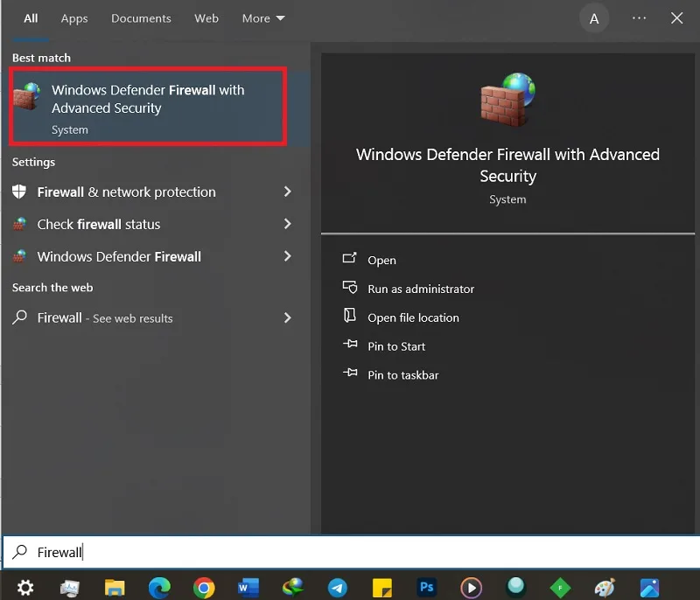Open the More dropdown filter
This screenshot has width=700, height=600.
(263, 18)
